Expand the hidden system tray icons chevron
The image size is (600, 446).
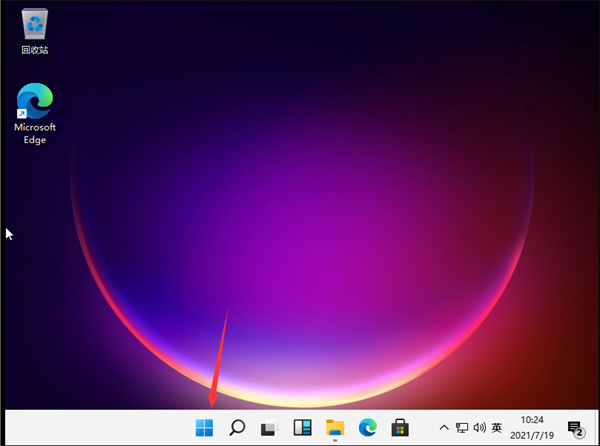[x=444, y=428]
